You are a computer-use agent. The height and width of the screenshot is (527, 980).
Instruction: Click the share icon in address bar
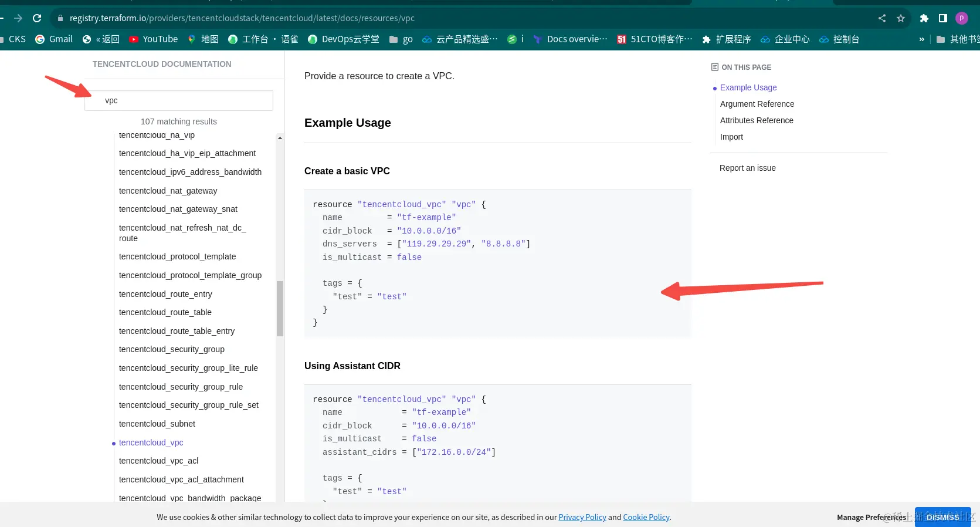point(882,18)
